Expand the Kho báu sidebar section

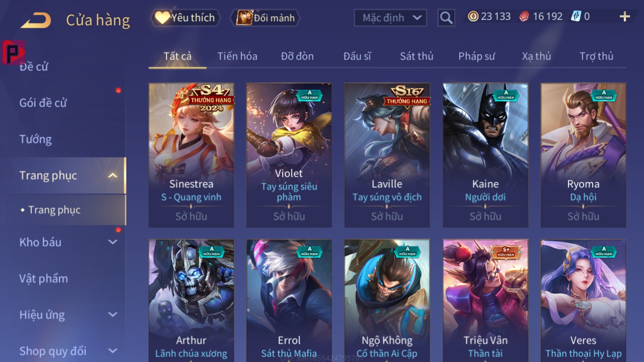[x=113, y=242]
